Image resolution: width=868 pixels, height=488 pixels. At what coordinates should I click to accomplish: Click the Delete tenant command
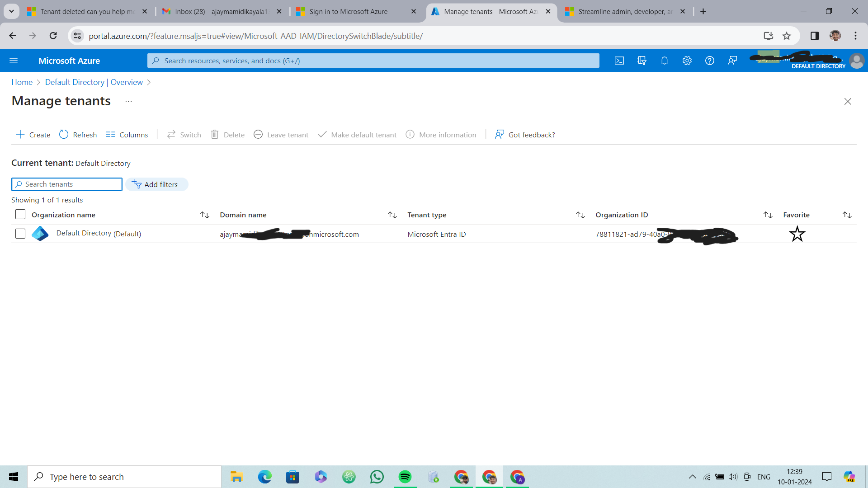228,135
